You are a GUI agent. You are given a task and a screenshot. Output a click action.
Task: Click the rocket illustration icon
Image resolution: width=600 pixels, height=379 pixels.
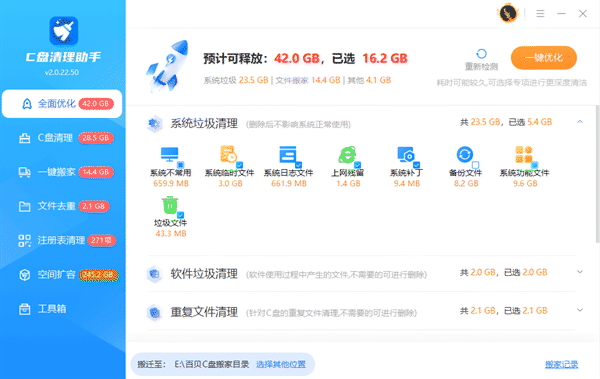coord(168,66)
